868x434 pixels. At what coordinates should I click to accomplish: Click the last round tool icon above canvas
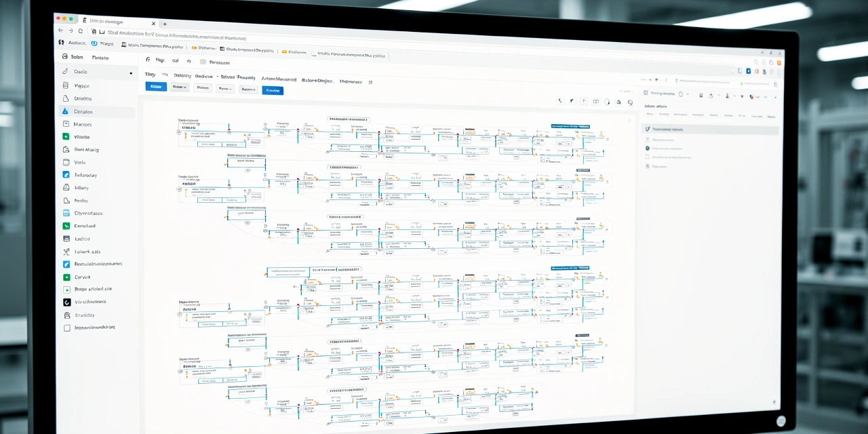coord(630,102)
